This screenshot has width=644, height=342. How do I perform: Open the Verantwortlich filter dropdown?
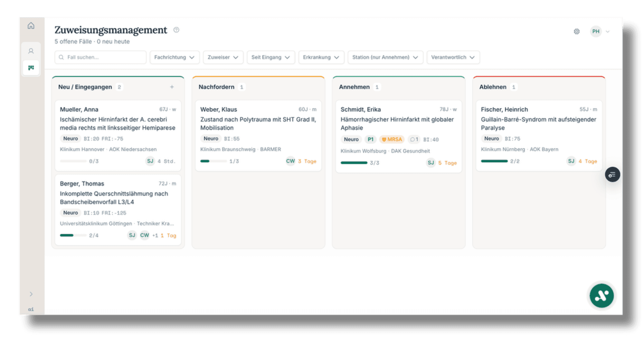point(453,57)
